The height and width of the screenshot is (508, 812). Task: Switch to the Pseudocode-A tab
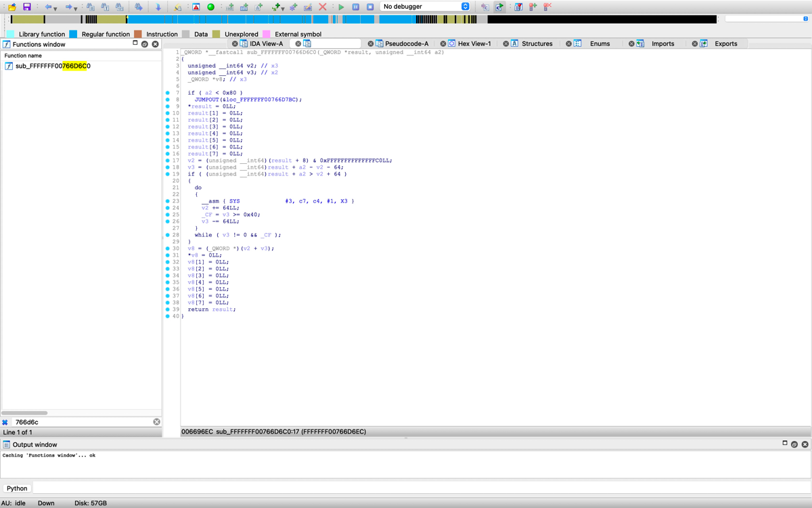point(407,43)
